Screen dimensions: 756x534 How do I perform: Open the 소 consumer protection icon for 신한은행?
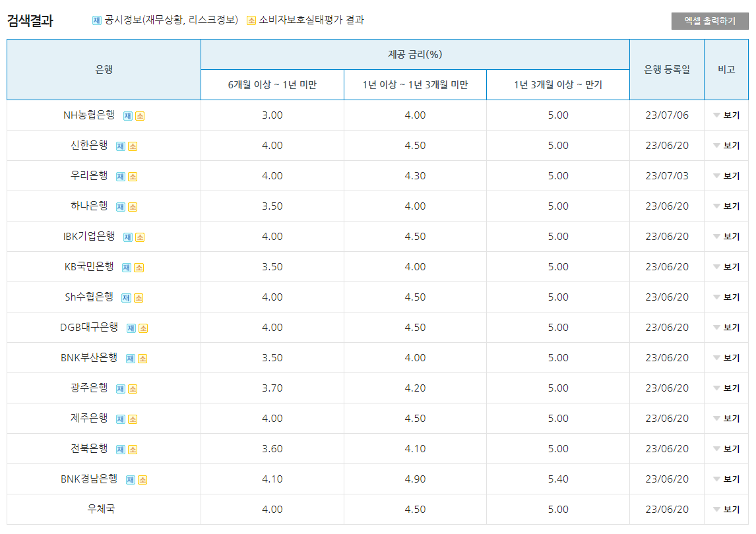133,144
